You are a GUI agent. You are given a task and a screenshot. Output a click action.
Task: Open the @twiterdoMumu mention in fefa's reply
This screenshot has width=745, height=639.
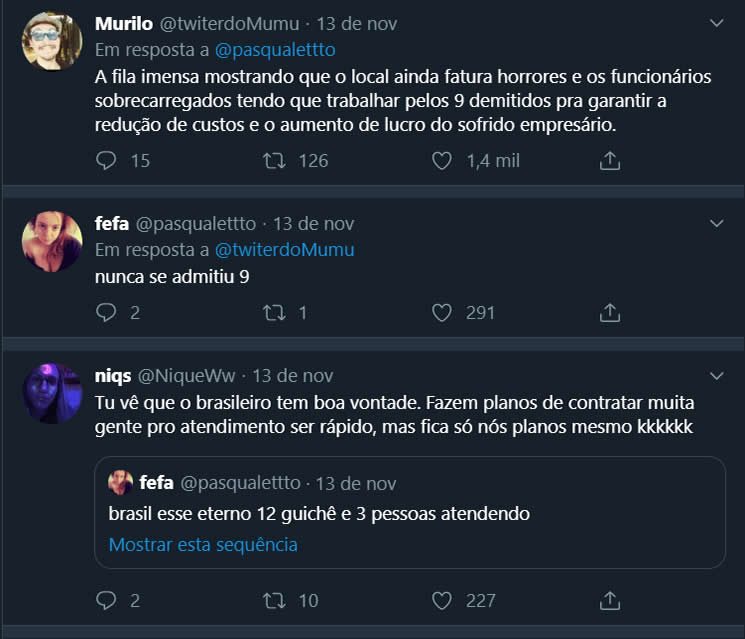coord(284,250)
